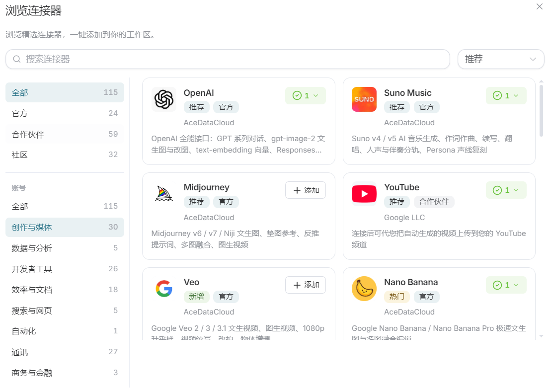Click the Nano Banana connector title
This screenshot has width=551, height=392.
pyautogui.click(x=411, y=282)
